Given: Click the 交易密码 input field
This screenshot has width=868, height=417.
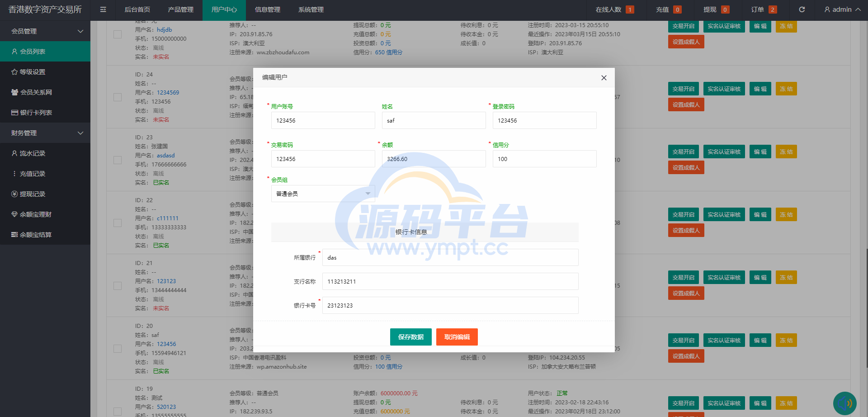Looking at the screenshot, I should [x=323, y=159].
